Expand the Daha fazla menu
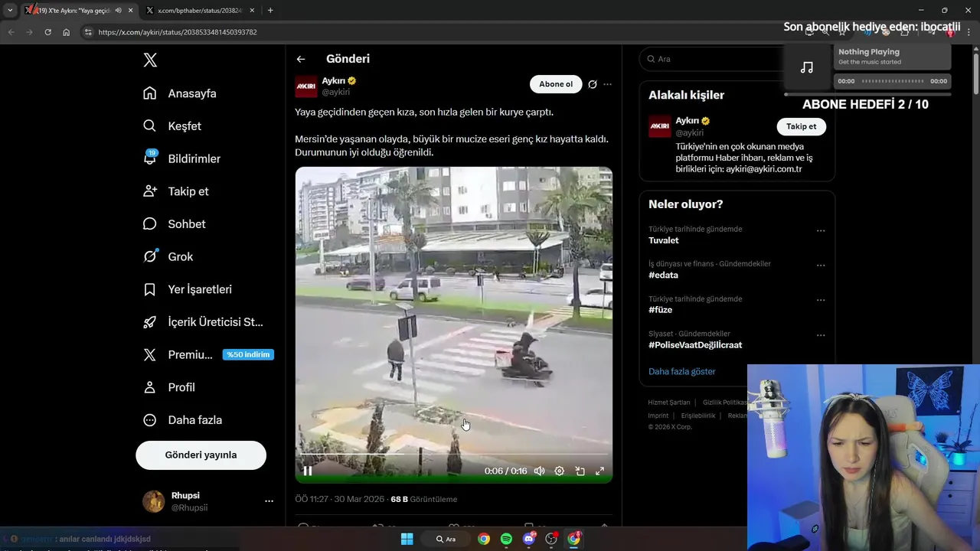 182,420
